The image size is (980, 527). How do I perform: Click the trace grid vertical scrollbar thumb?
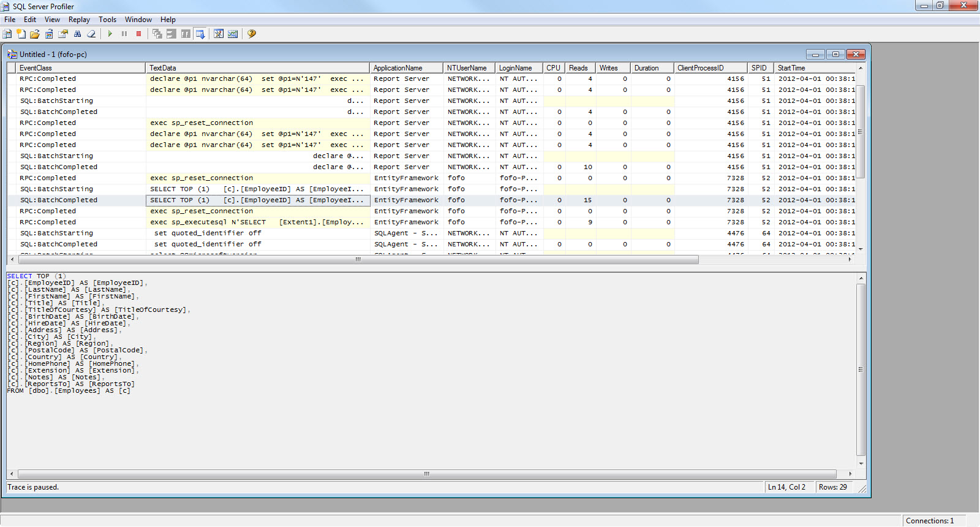[861, 131]
